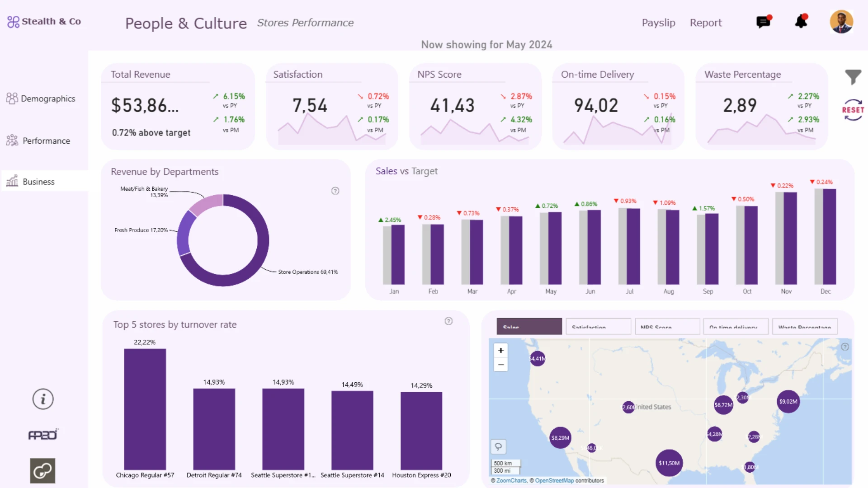868x488 pixels.
Task: Open the info circle icon
Action: [43, 399]
